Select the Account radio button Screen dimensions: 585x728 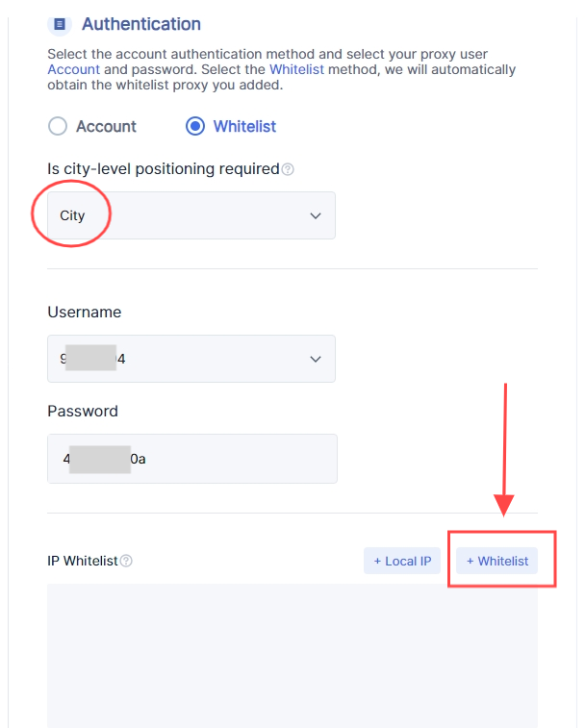58,126
